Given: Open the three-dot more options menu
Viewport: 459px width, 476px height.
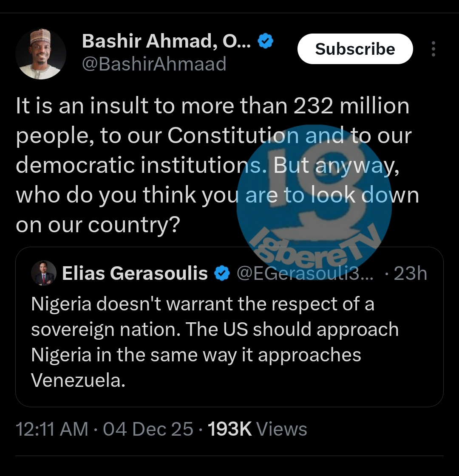Looking at the screenshot, I should [x=433, y=49].
